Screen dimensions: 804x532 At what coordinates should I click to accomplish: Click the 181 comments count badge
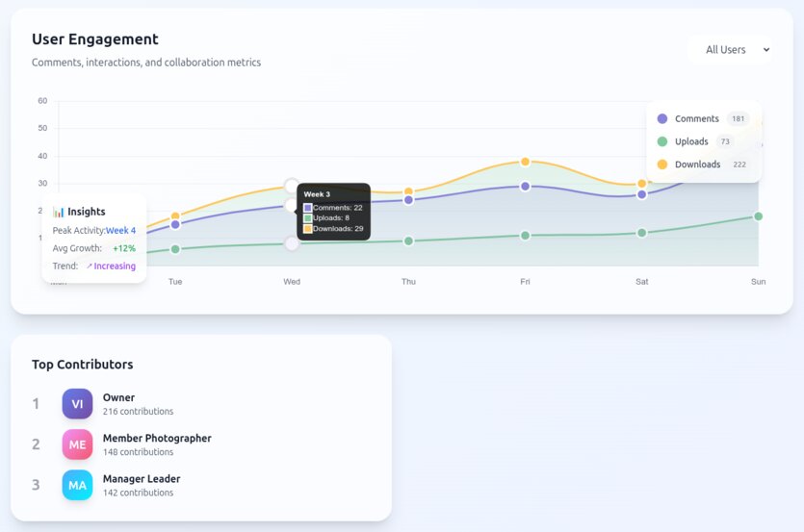click(738, 118)
